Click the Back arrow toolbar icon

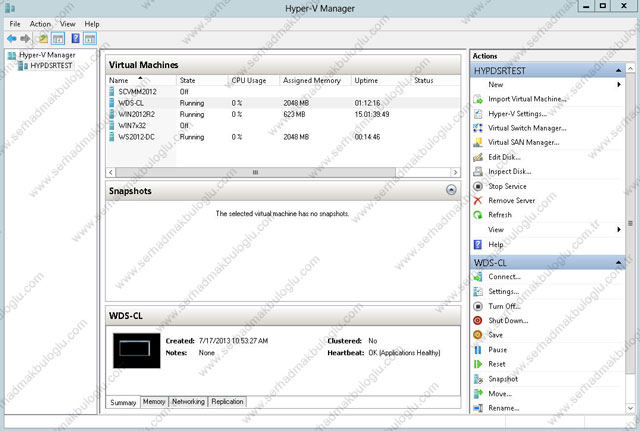coord(11,39)
